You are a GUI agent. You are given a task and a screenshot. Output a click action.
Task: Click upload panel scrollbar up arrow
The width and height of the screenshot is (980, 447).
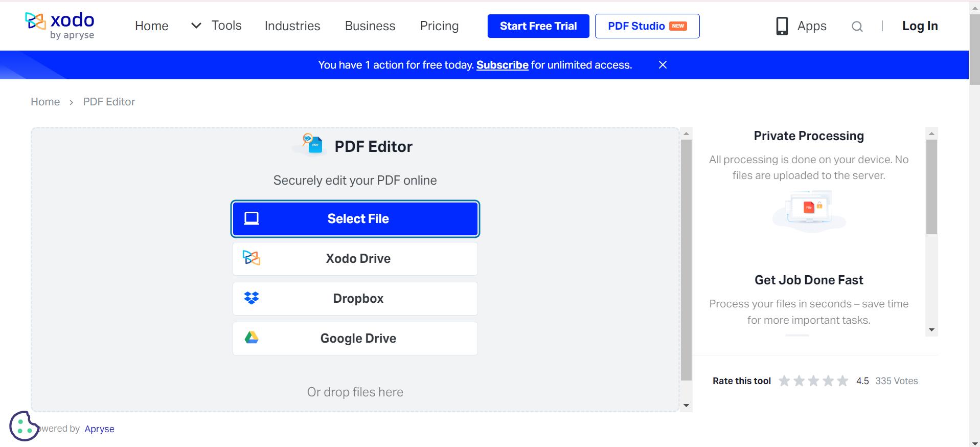coord(686,133)
